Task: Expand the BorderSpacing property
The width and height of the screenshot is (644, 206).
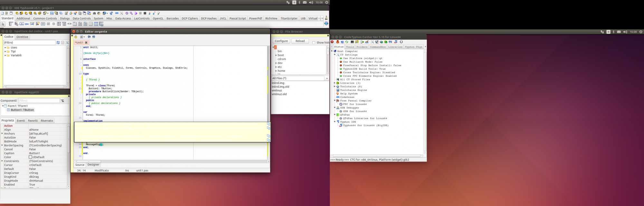Action: tap(2, 145)
